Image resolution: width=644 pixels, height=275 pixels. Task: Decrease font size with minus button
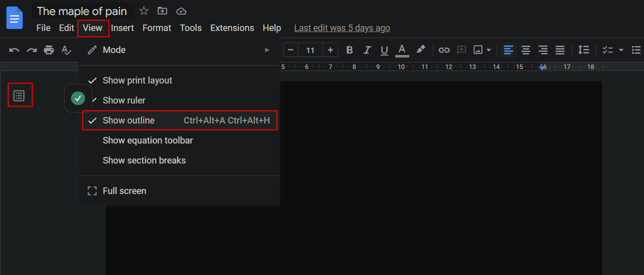291,50
